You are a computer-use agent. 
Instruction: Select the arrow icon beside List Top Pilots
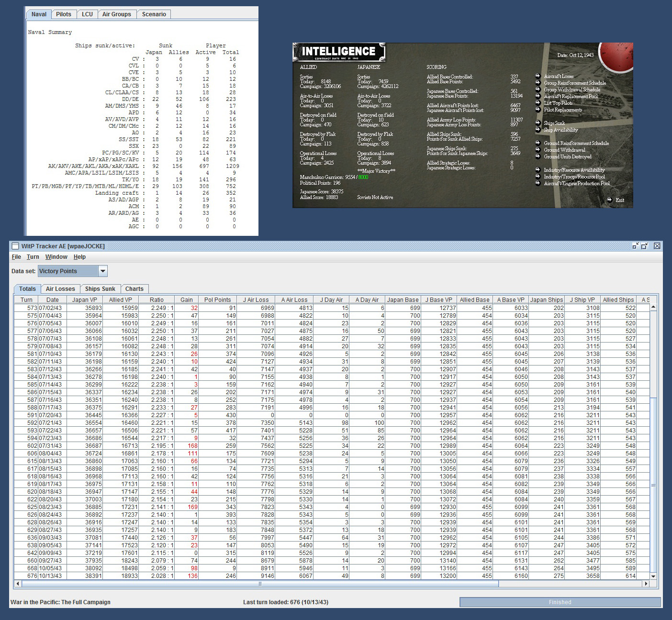(538, 103)
